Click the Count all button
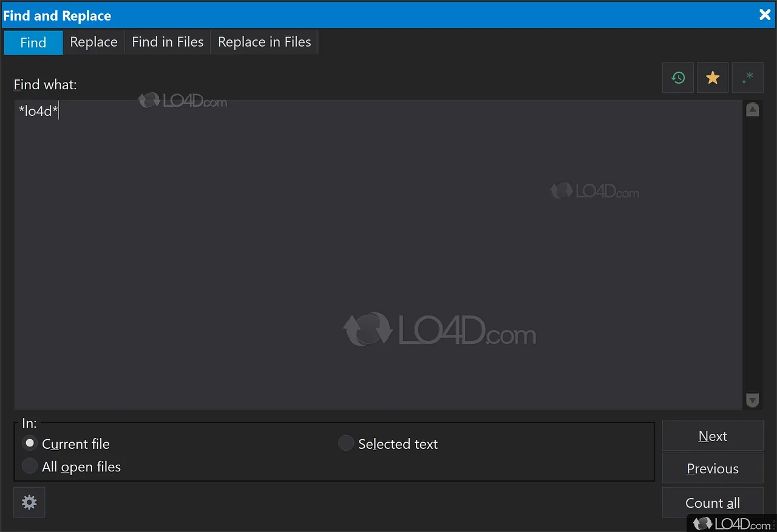Screen dimensions: 777x532 [713, 503]
